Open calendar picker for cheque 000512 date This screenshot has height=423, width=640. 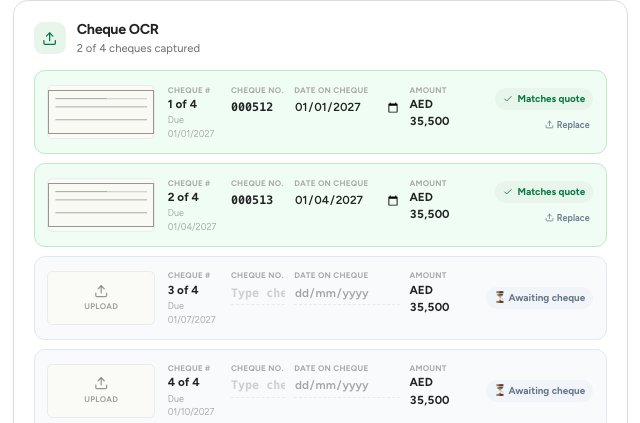tap(393, 108)
